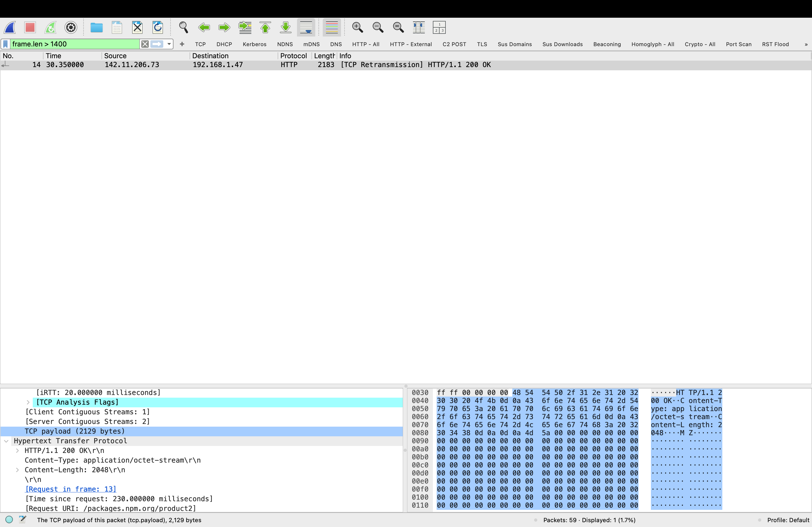812x527 pixels.
Task: Clear the frame.len display filter
Action: (x=145, y=44)
